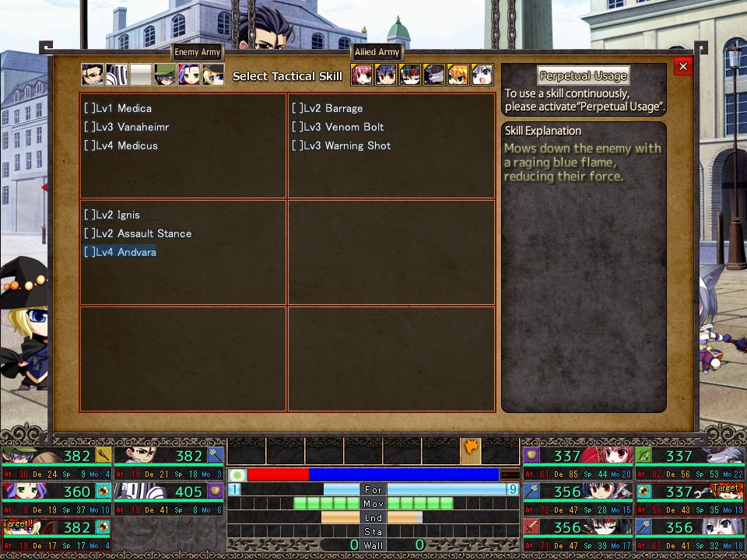Viewport: 747px width, 560px height.
Task: Click the red-blue force balance bar
Action: click(373, 474)
